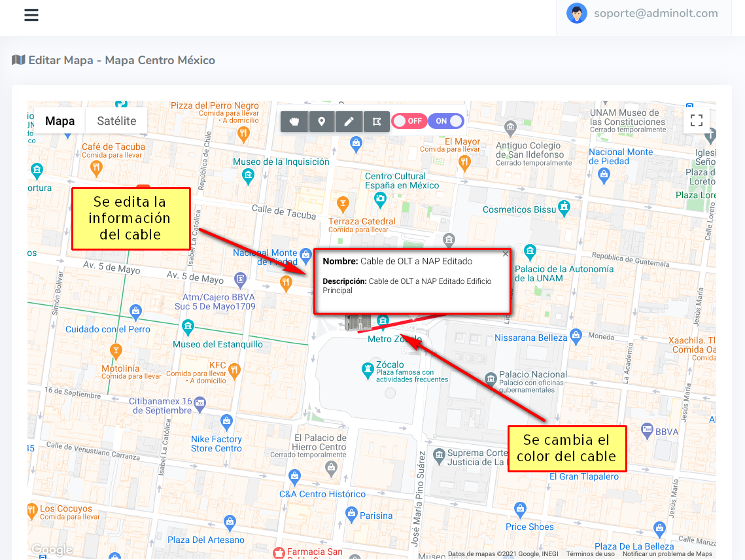Click the Metro Zócalo station icon
Viewport: 745px width, 560px height.
pos(383,321)
